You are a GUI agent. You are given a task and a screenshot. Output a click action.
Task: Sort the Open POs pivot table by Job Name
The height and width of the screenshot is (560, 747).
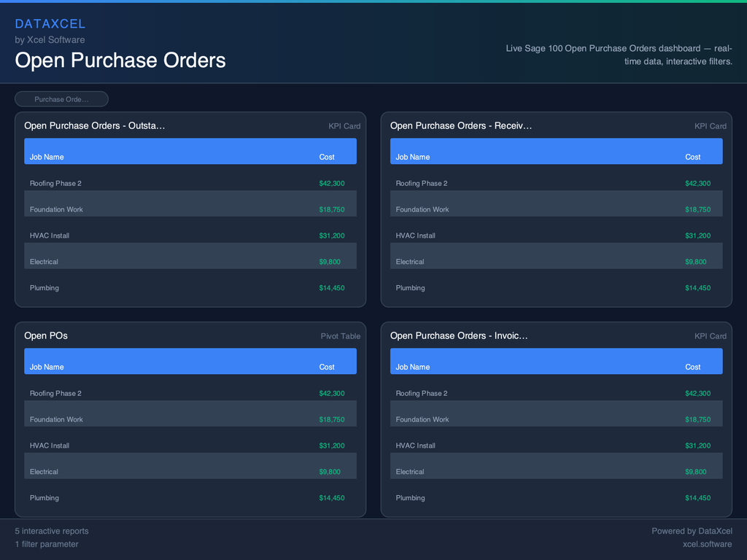point(47,367)
